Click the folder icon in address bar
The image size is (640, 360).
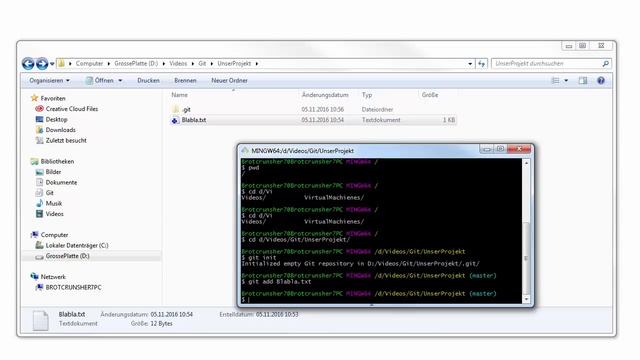pos(62,63)
